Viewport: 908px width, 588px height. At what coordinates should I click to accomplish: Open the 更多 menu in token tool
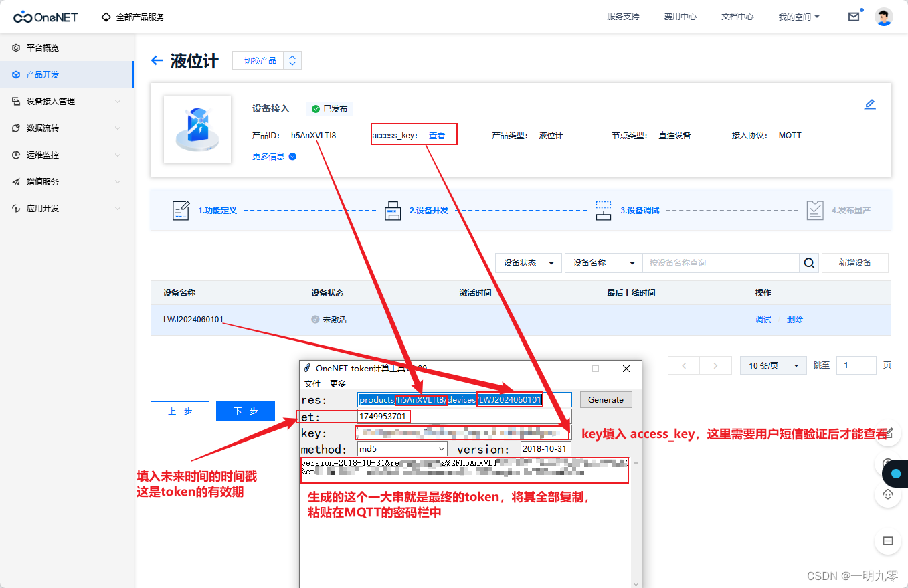[338, 384]
